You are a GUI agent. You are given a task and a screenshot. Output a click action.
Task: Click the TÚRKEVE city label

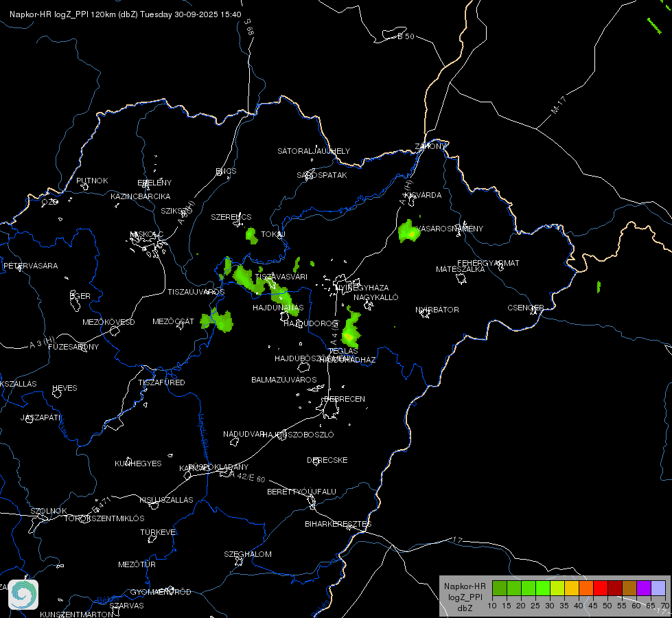[x=158, y=531]
